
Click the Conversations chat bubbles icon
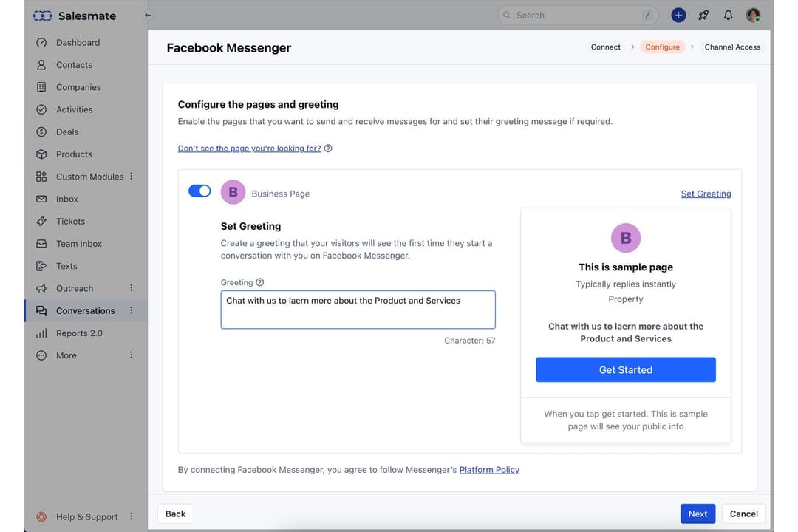(x=41, y=310)
